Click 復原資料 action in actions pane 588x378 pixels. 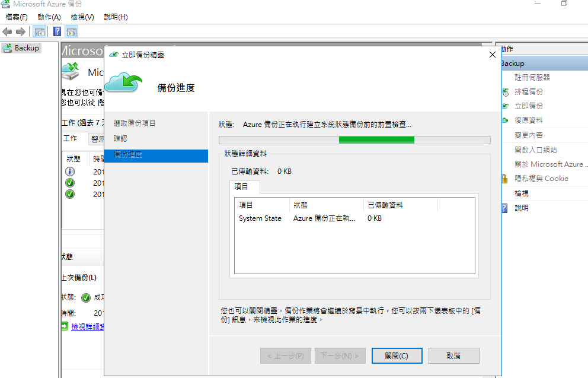529,120
